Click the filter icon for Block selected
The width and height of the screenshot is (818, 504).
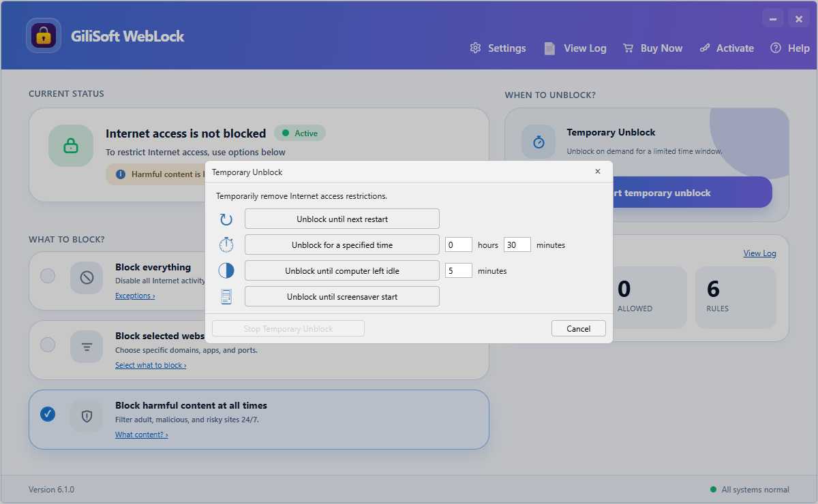[x=87, y=347]
